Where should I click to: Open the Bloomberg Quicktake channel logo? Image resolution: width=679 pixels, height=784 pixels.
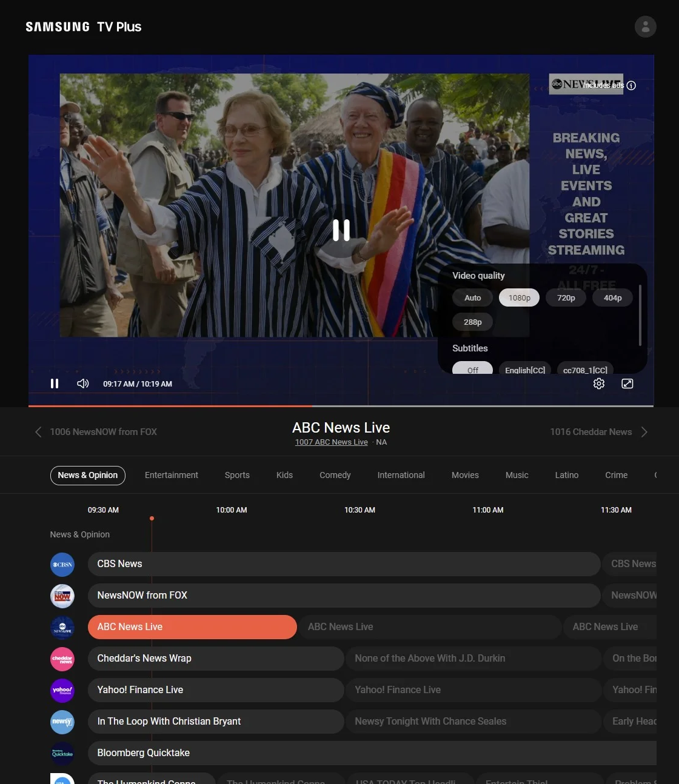tap(62, 754)
